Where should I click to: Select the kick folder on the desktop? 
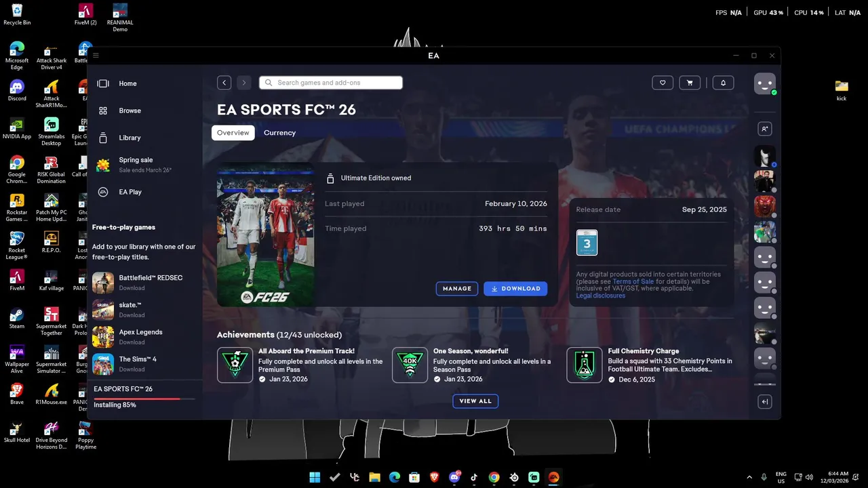(x=842, y=90)
